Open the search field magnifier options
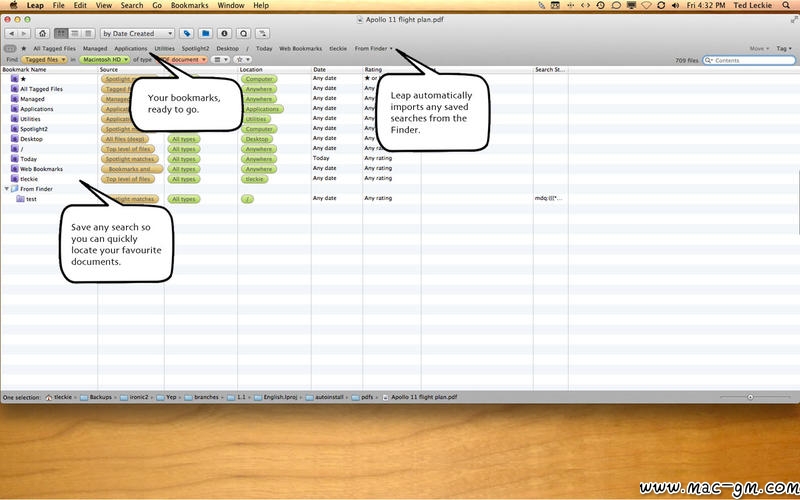 709,60
